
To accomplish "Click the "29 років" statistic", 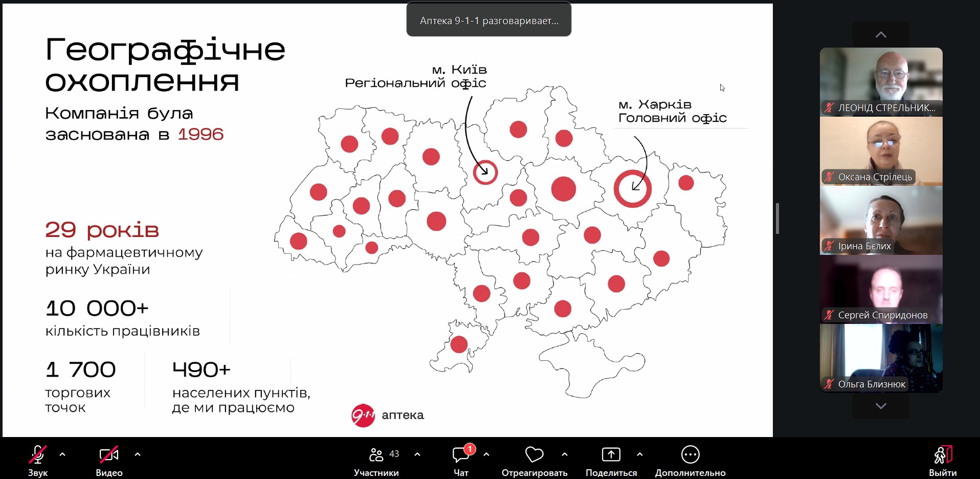I will point(102,231).
